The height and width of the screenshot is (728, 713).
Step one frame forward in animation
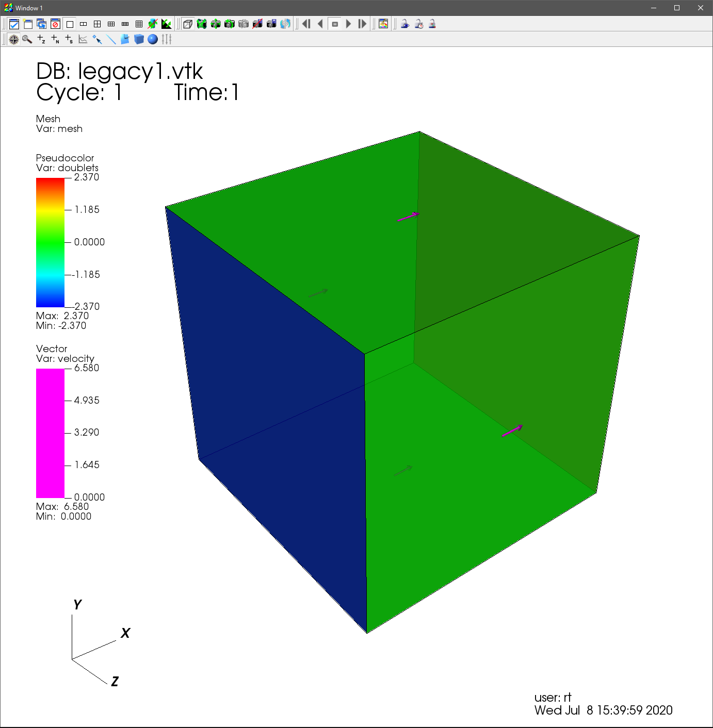[x=362, y=24]
